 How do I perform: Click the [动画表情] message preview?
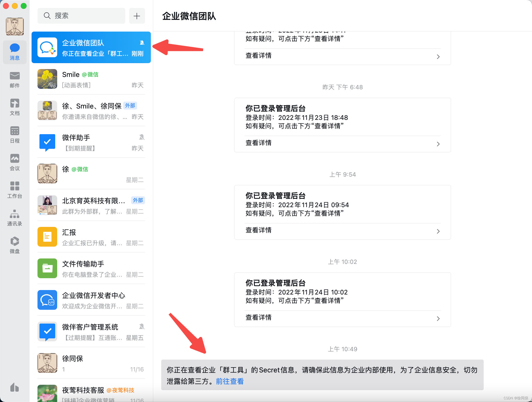pyautogui.click(x=76, y=85)
